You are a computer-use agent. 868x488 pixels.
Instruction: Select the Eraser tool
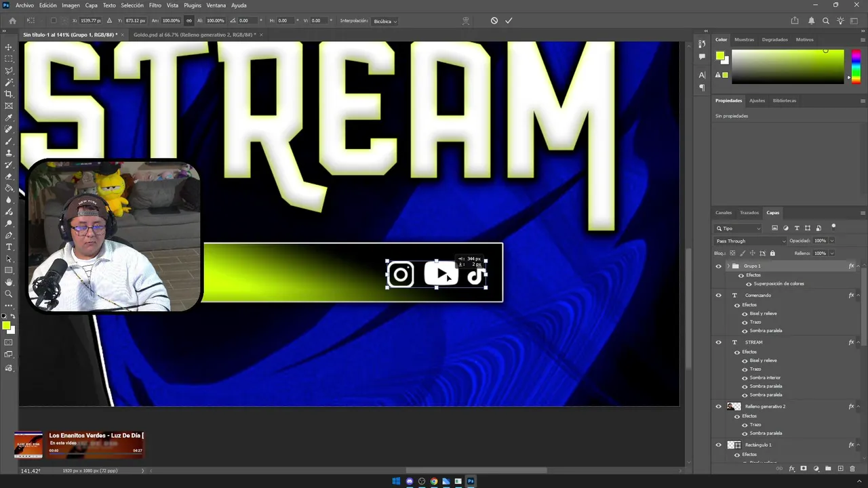click(9, 176)
